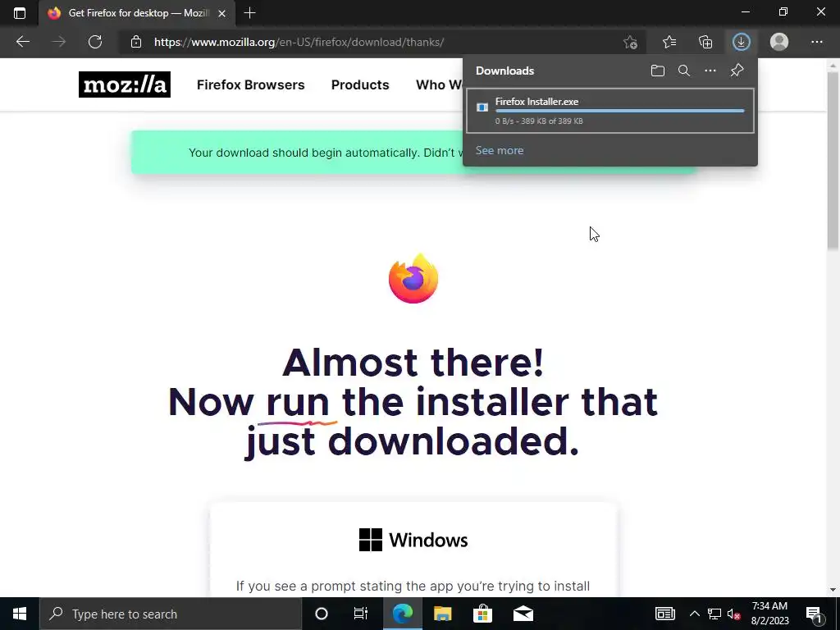Open the Action Center notifications
The image size is (840, 630).
pos(813,614)
